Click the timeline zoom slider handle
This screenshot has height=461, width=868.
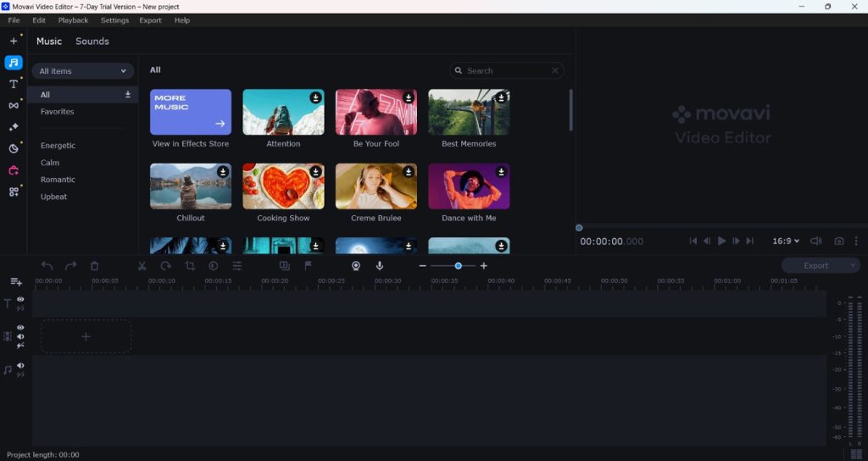(x=459, y=266)
